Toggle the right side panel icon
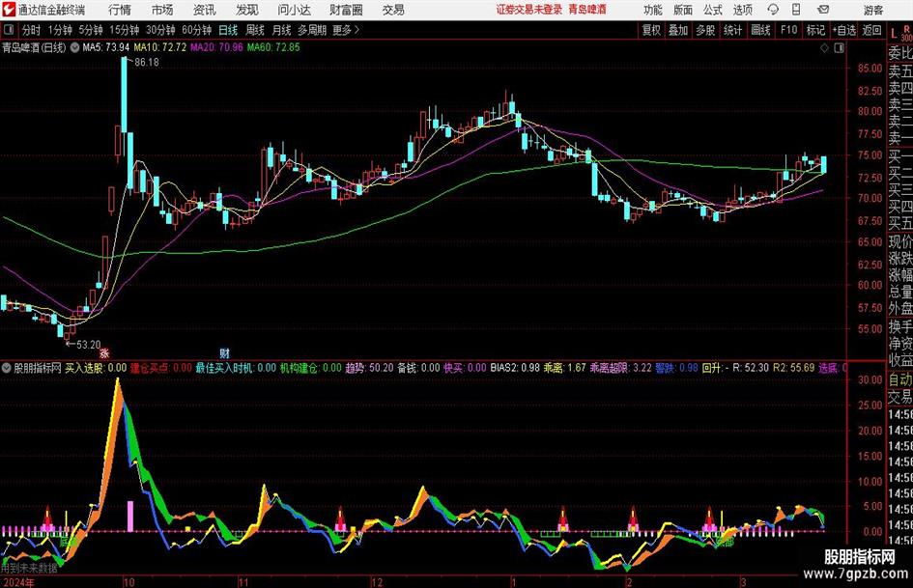913x588 pixels. click(x=839, y=48)
